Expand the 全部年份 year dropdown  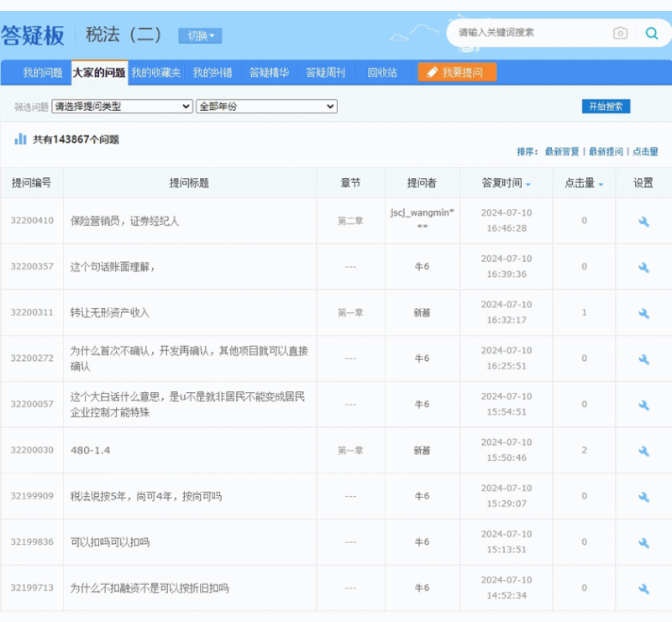265,107
